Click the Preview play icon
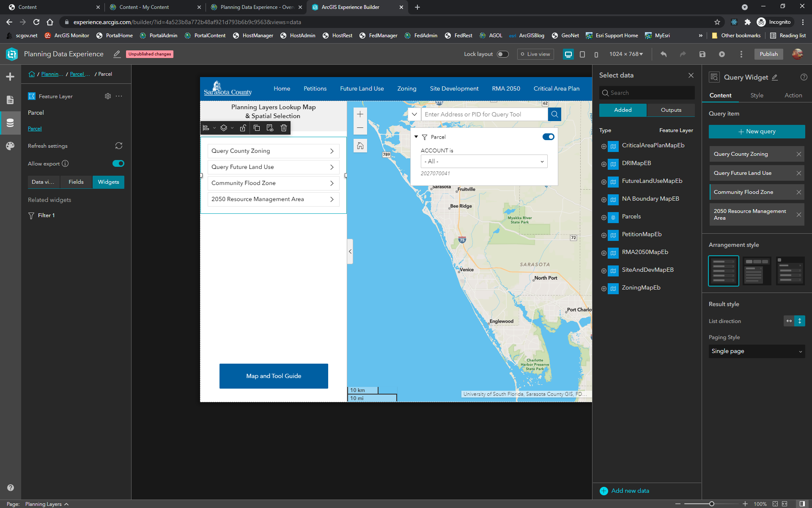Image resolution: width=812 pixels, height=508 pixels. tap(721, 54)
